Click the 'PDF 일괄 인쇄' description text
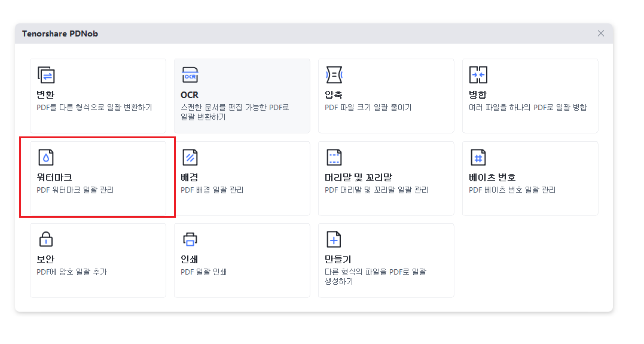This screenshot has height=344, width=644. point(204,272)
